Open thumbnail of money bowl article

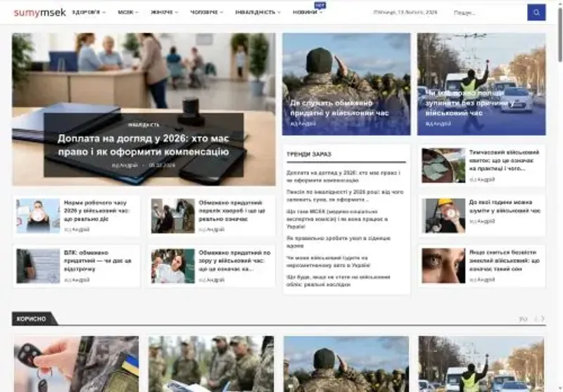coord(443,165)
